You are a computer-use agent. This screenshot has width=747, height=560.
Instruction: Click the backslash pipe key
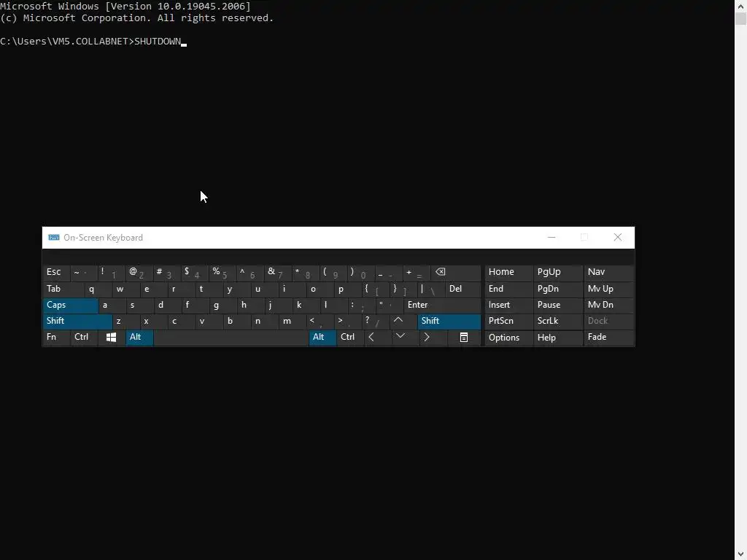click(x=431, y=289)
